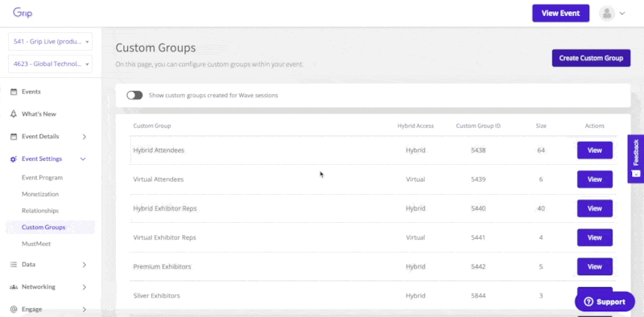This screenshot has width=644, height=317.
Task: Select Custom Groups submenu item
Action: 50,227
